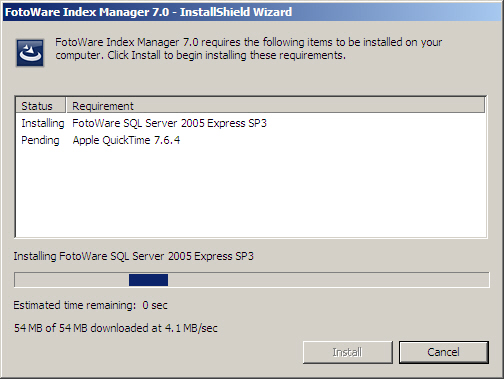Viewport: 504px width, 379px height.
Task: Click the Estimated time remaining label
Action: (x=75, y=305)
